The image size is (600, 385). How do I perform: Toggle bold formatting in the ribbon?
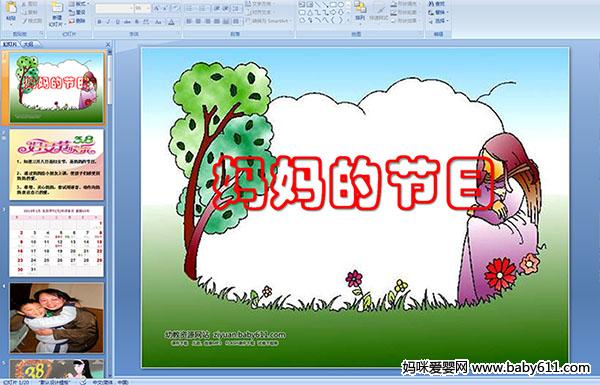coord(99,22)
